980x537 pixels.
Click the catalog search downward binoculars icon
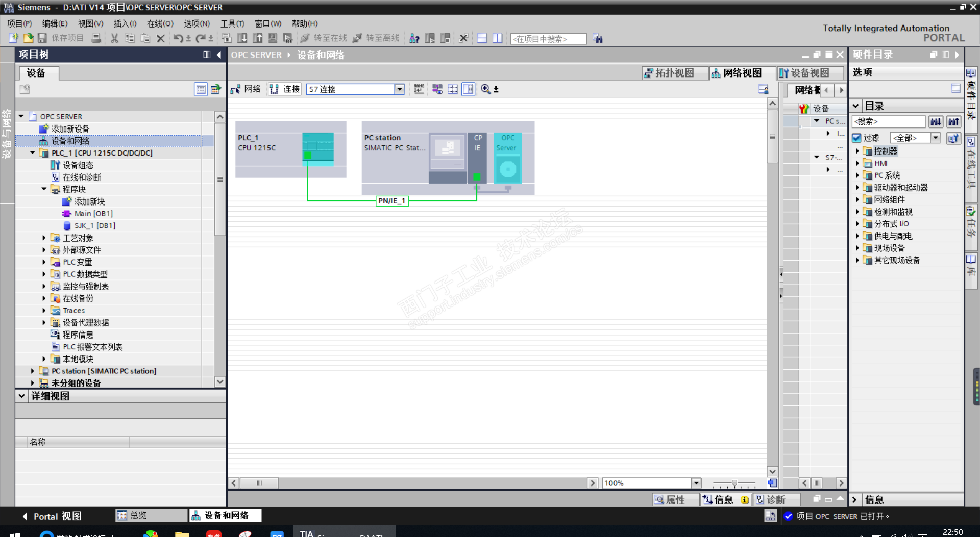pos(936,121)
